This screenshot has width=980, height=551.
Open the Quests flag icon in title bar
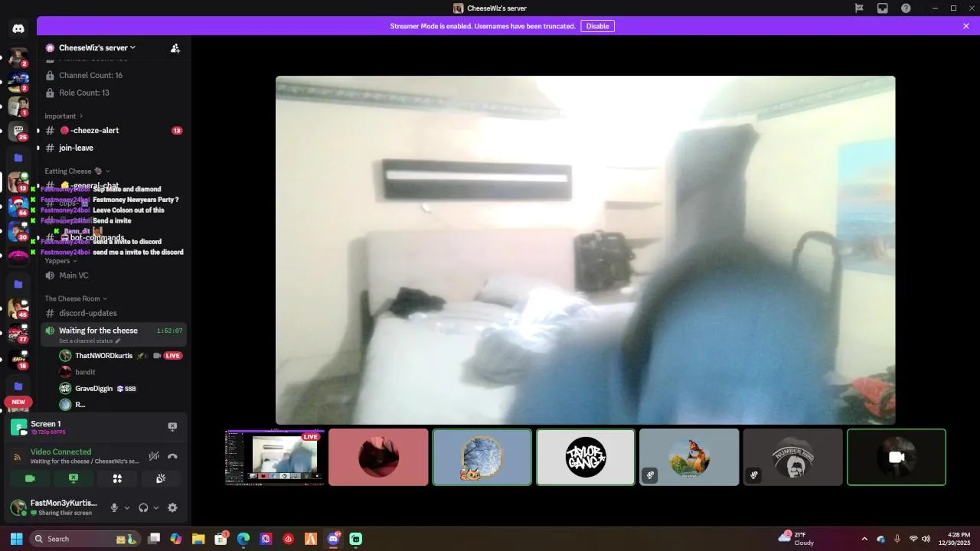tap(859, 8)
